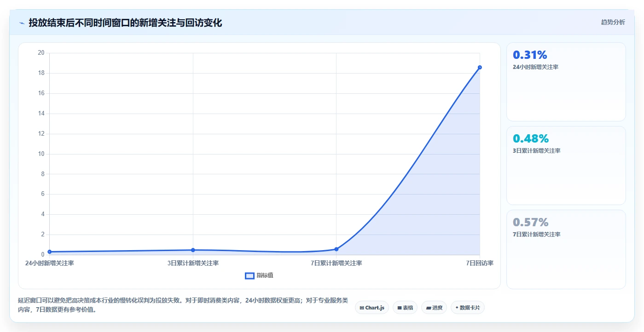
Task: Open the 0.57% metric card
Action: (x=566, y=250)
